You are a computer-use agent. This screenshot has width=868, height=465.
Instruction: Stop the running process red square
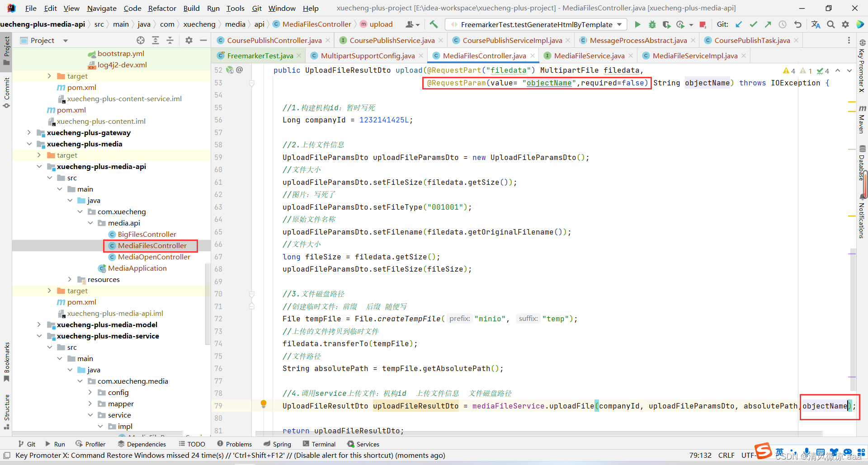(703, 24)
